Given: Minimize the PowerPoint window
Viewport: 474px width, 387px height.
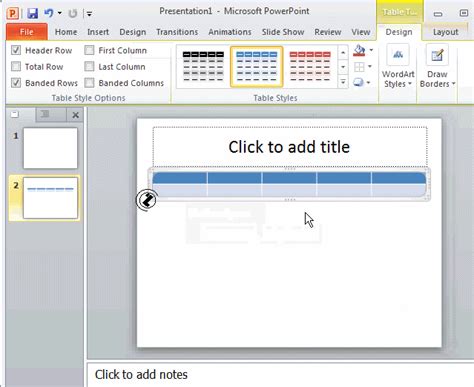Looking at the screenshot, I should 438,14.
